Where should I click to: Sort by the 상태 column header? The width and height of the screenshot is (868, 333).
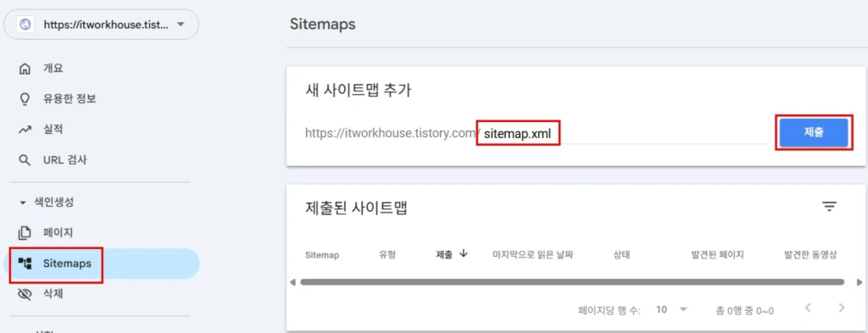[x=621, y=255]
